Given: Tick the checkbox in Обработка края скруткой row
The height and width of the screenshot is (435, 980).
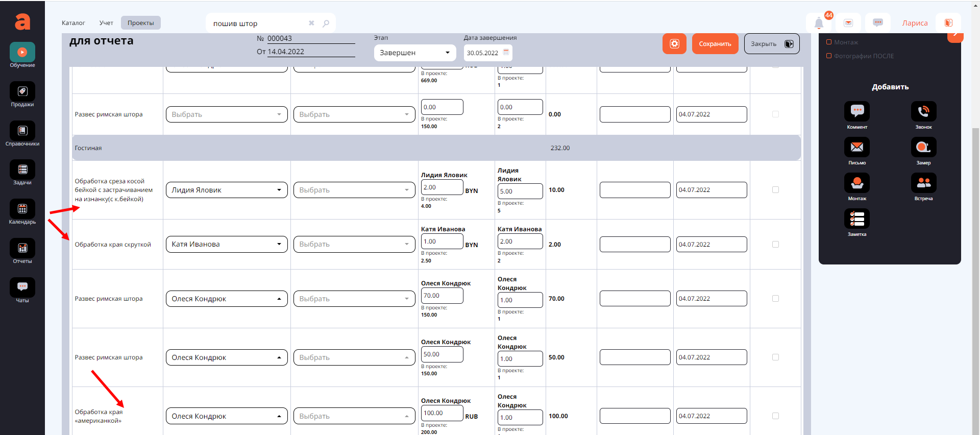Looking at the screenshot, I should coord(775,245).
